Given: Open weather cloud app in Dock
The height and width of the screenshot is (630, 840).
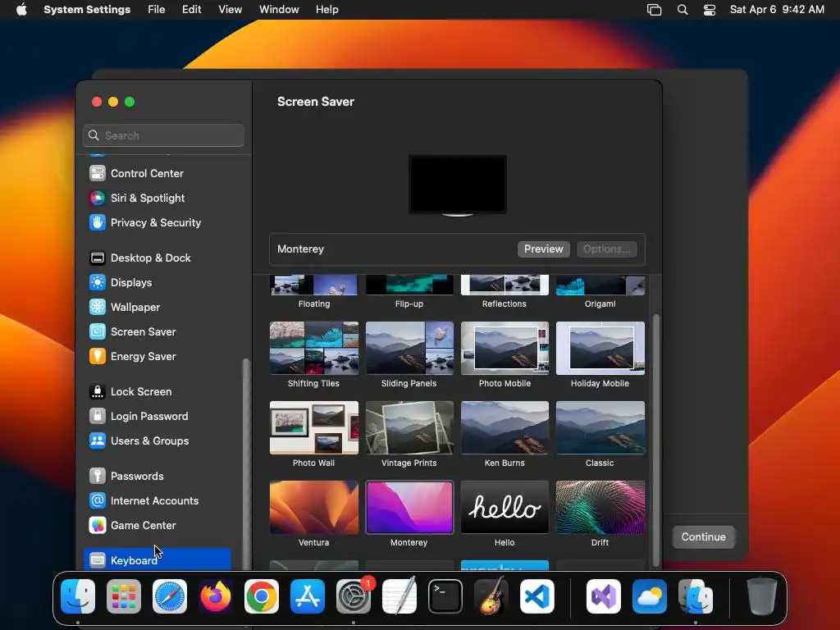Looking at the screenshot, I should (650, 596).
